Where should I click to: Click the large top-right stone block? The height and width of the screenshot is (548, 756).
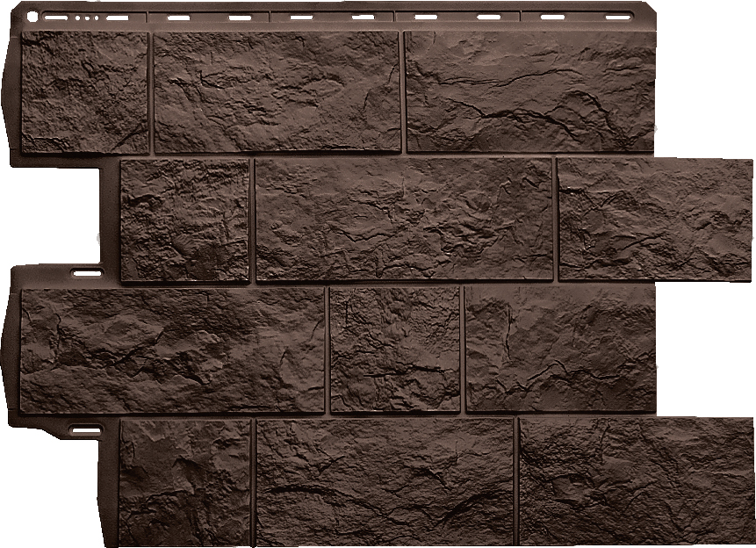click(x=530, y=91)
